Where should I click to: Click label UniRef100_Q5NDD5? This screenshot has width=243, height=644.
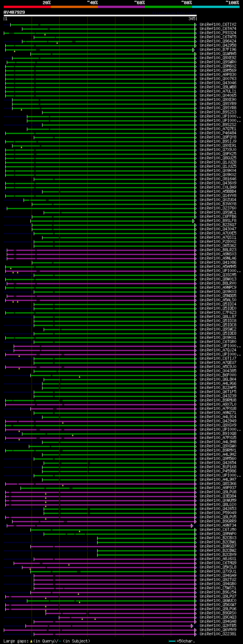click(218, 296)
